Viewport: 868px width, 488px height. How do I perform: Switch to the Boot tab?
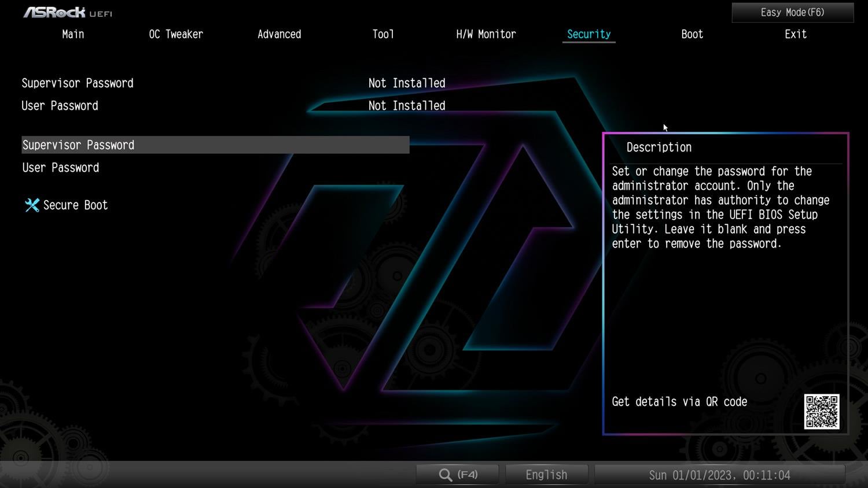tap(692, 34)
